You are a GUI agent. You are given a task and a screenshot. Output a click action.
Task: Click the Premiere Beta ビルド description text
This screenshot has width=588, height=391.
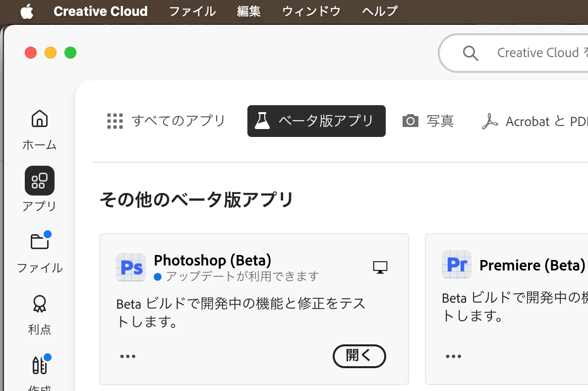[515, 307]
